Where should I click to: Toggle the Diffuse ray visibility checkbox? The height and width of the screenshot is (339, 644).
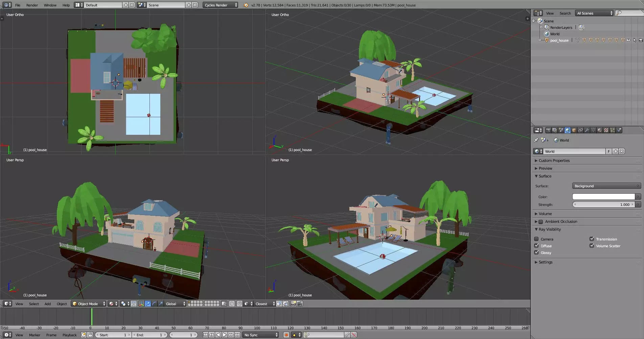pyautogui.click(x=536, y=246)
